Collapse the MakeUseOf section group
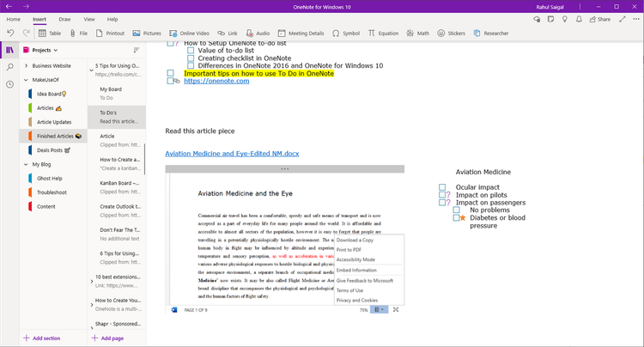The width and height of the screenshot is (644, 347). point(27,80)
